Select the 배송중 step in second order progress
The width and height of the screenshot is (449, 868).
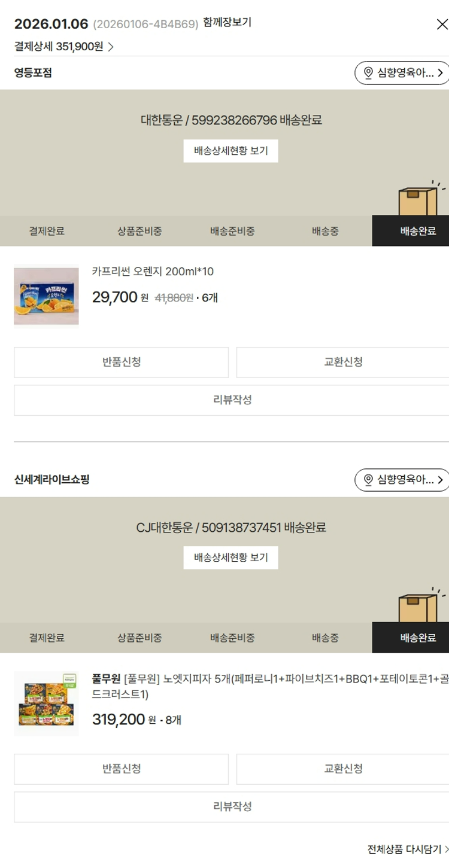[x=325, y=638]
